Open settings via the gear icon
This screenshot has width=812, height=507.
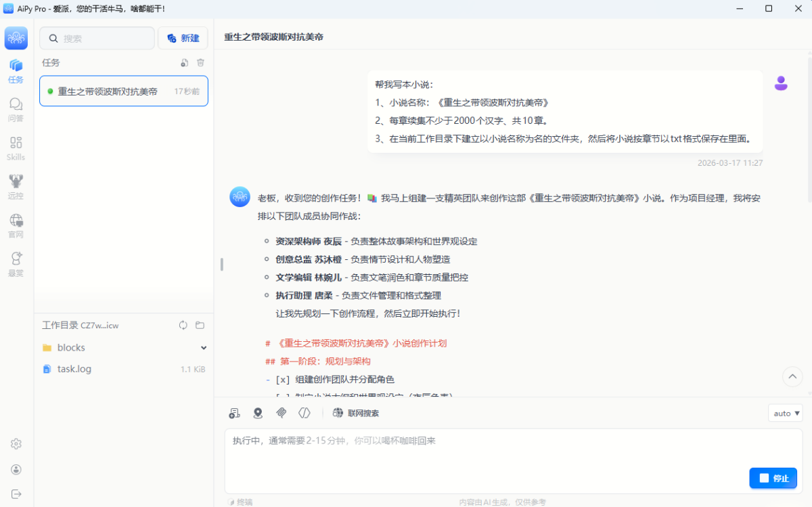pos(16,444)
